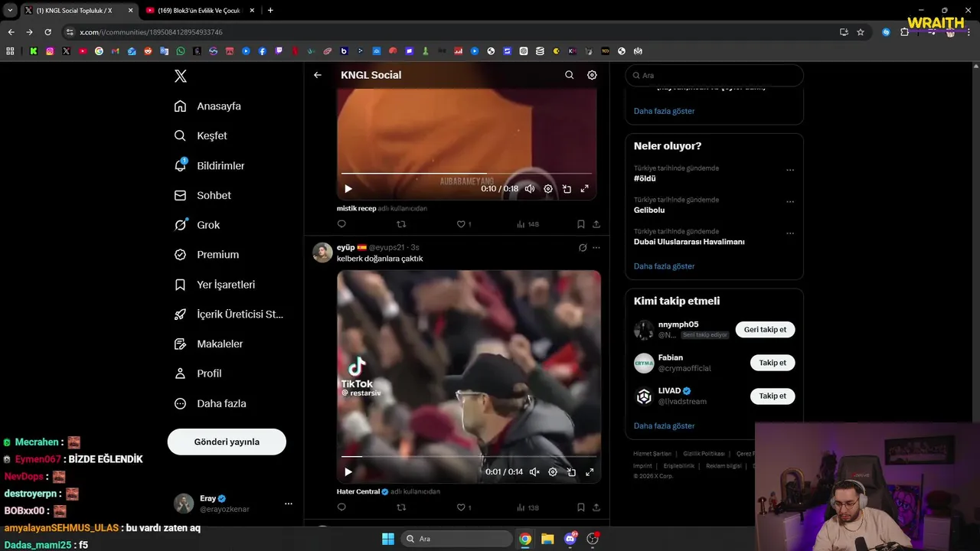980x551 pixels.
Task: Like the post with 138 views
Action: tap(461, 507)
